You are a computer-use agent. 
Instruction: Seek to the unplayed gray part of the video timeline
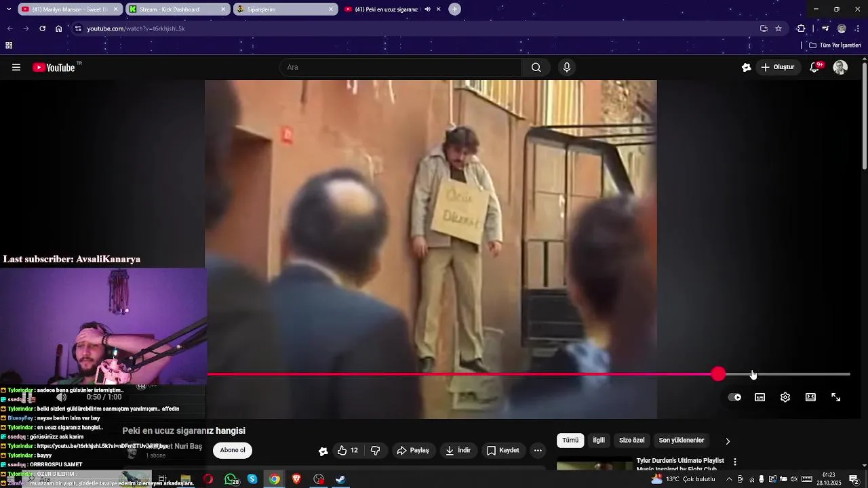[x=788, y=374]
